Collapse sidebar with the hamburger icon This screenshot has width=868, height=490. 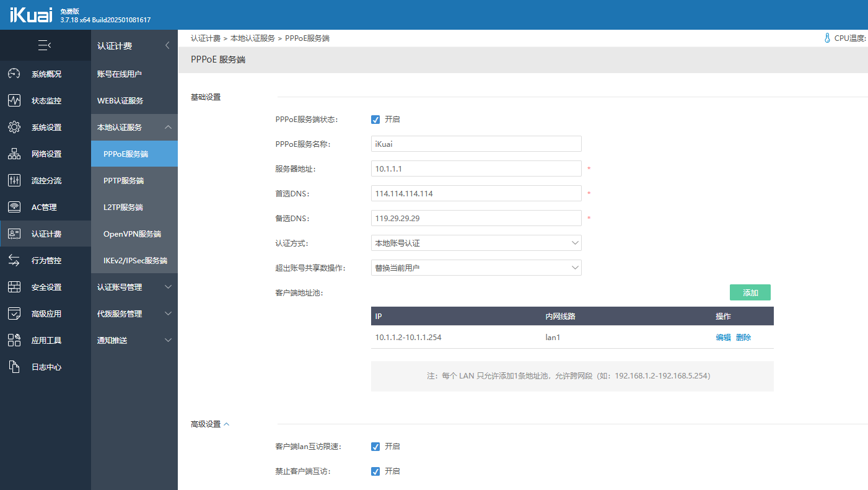45,45
